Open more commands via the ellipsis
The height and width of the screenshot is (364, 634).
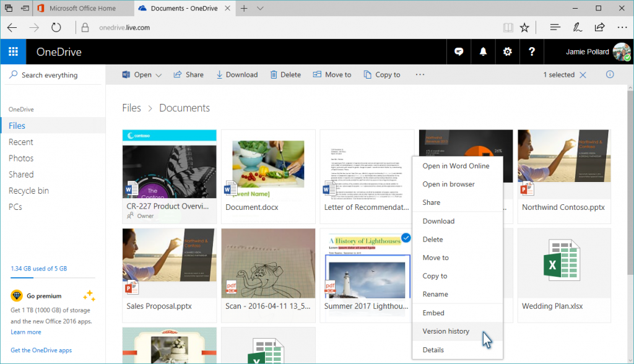(x=420, y=74)
